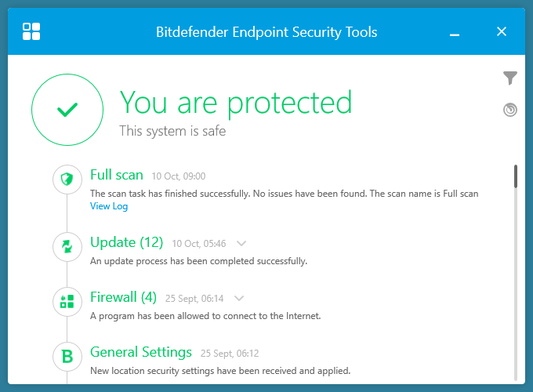The width and height of the screenshot is (533, 392).
Task: Expand the Update (12) events chevron
Action: pos(241,243)
